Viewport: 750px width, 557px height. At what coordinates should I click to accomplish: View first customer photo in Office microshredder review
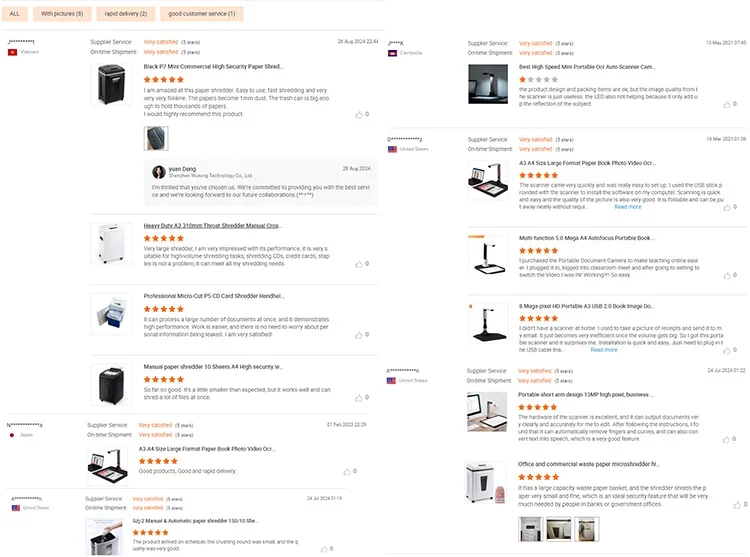click(x=531, y=528)
